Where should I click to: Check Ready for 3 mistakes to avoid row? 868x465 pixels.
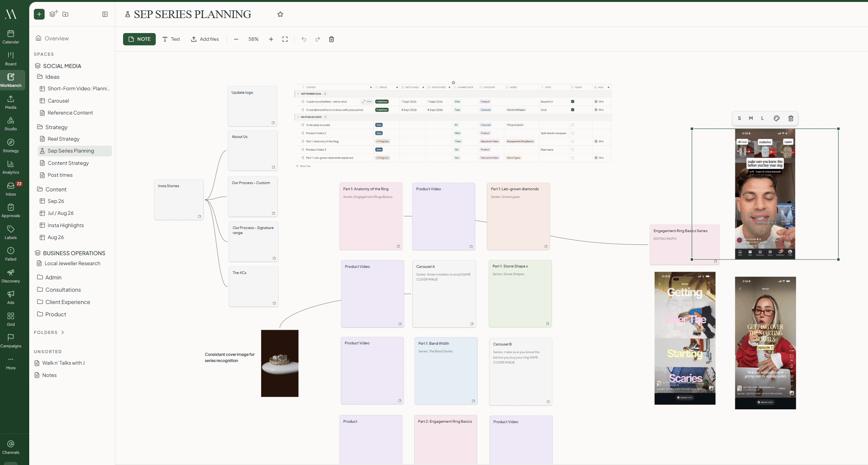tap(573, 125)
